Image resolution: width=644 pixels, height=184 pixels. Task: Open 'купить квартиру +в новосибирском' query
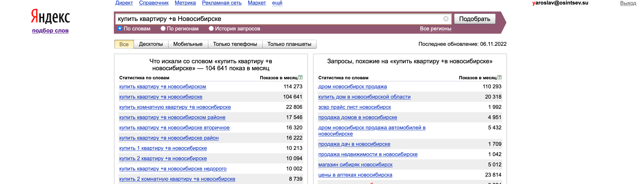coord(162,86)
